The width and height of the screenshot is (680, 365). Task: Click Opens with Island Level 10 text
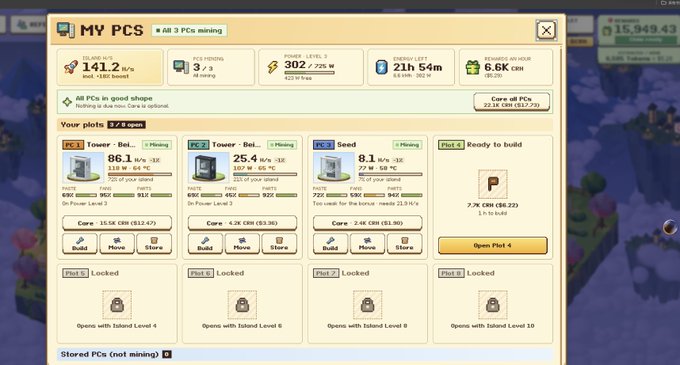coord(493,326)
